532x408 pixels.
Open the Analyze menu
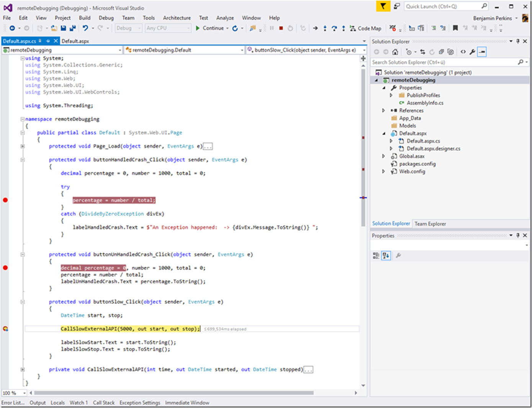(225, 18)
